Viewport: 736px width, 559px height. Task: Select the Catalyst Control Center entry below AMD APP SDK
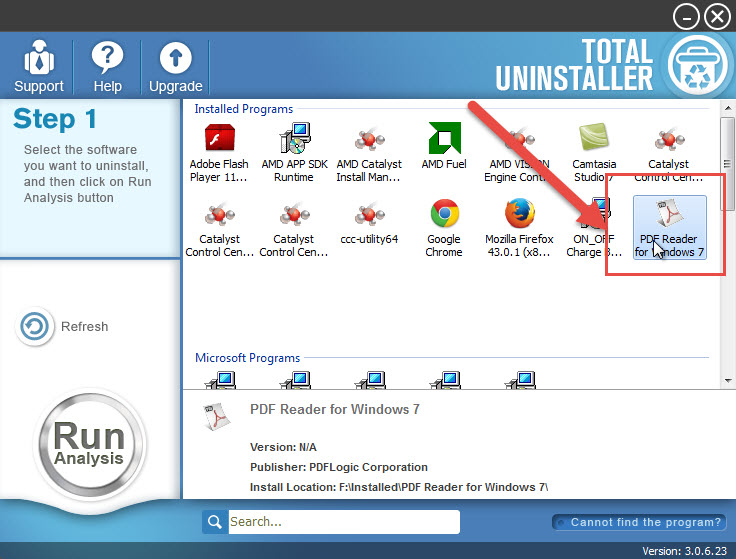tap(294, 228)
